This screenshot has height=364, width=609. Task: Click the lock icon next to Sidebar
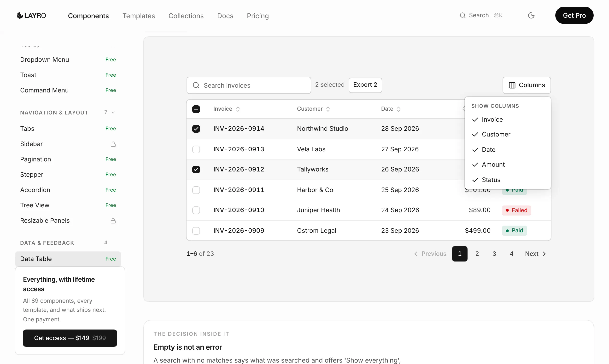(113, 144)
